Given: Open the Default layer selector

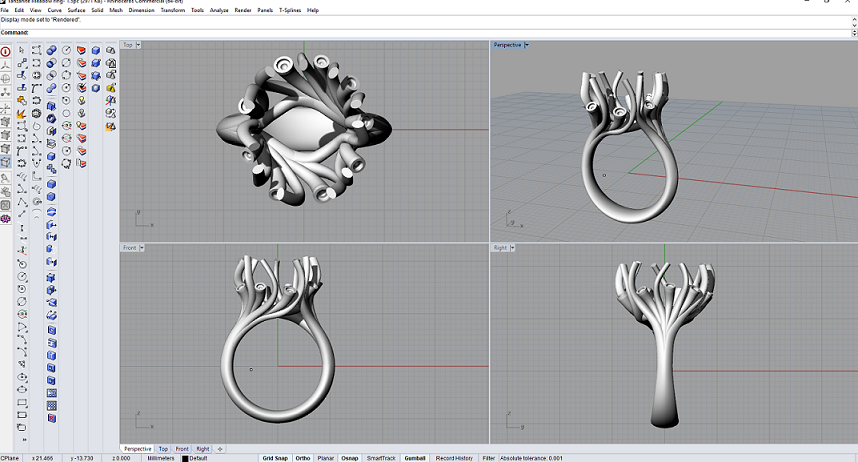Looking at the screenshot, I should click(x=198, y=458).
